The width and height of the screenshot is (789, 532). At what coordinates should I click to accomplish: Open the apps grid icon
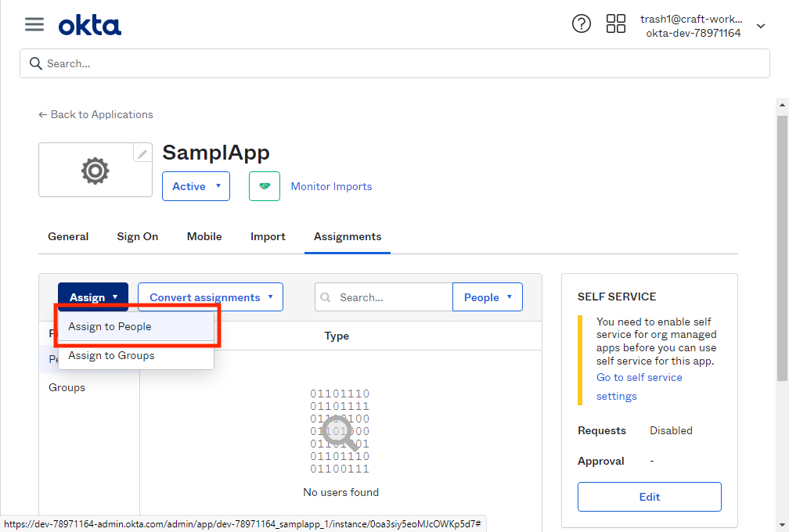(615, 23)
